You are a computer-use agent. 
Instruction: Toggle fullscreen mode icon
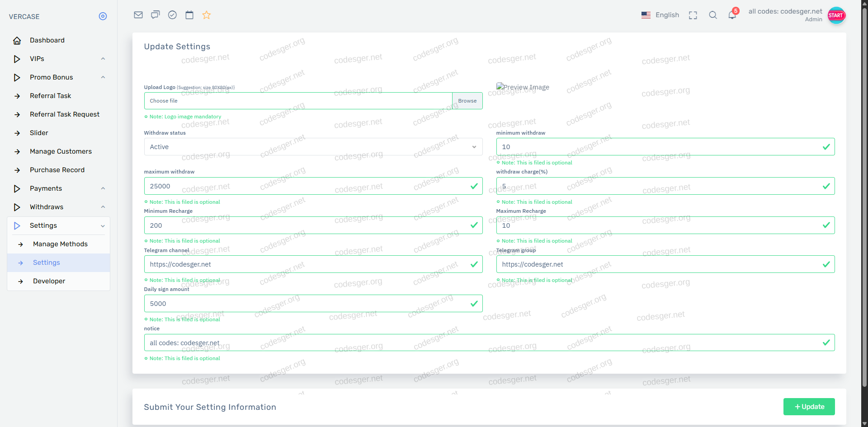tap(693, 15)
